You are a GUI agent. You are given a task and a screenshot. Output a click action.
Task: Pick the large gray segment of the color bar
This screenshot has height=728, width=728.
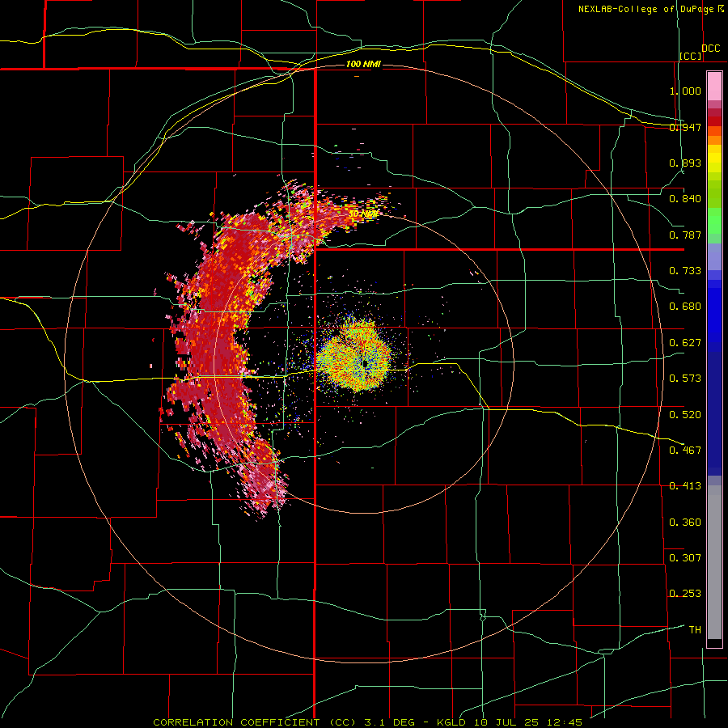point(714,562)
